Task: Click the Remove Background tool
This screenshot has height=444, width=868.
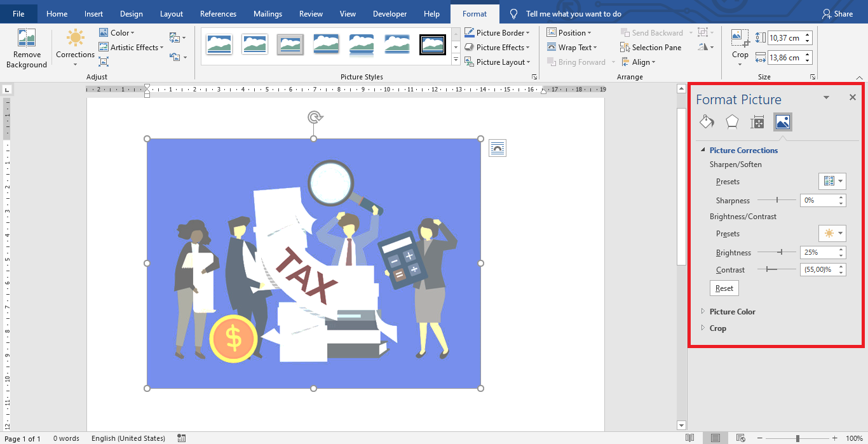Action: click(26, 48)
